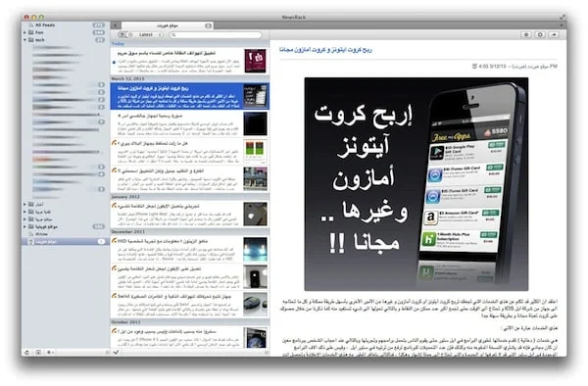This screenshot has width=588, height=386.
Task: Click the October 2011 date header
Action: click(190, 322)
